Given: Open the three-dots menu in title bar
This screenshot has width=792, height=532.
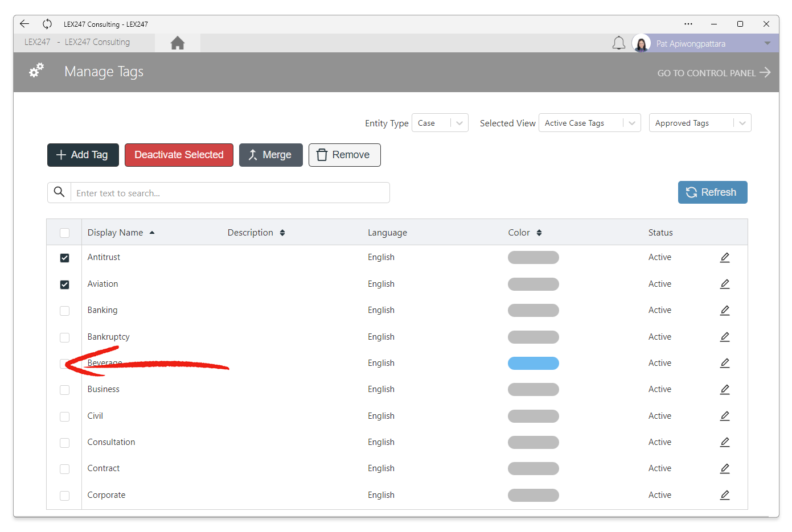Looking at the screenshot, I should click(688, 24).
